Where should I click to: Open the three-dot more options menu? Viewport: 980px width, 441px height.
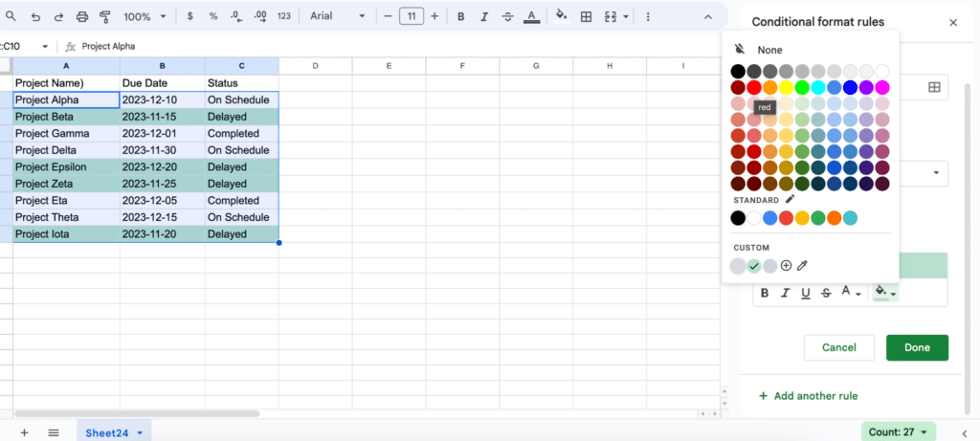click(x=648, y=17)
